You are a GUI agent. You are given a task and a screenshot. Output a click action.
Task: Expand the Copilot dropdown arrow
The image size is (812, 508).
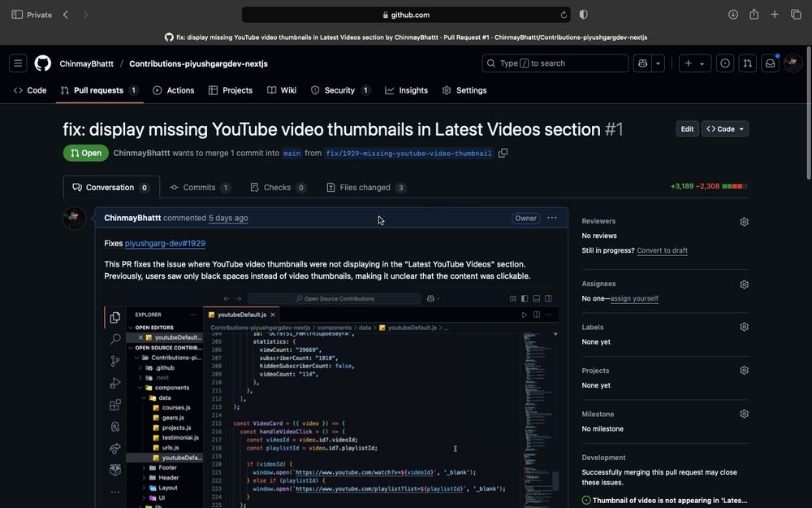pos(658,63)
